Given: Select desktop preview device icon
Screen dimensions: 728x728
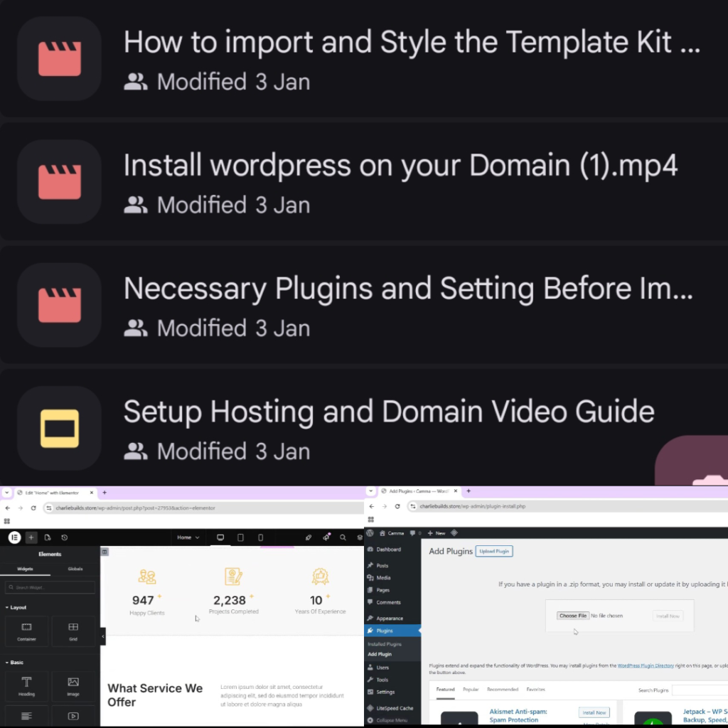Looking at the screenshot, I should coord(220,537).
